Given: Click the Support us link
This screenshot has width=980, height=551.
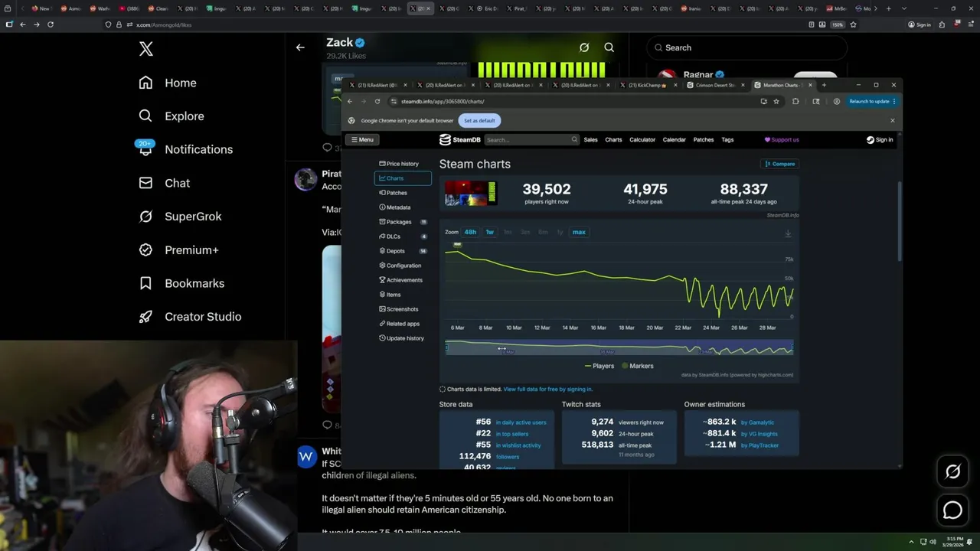Looking at the screenshot, I should (782, 140).
